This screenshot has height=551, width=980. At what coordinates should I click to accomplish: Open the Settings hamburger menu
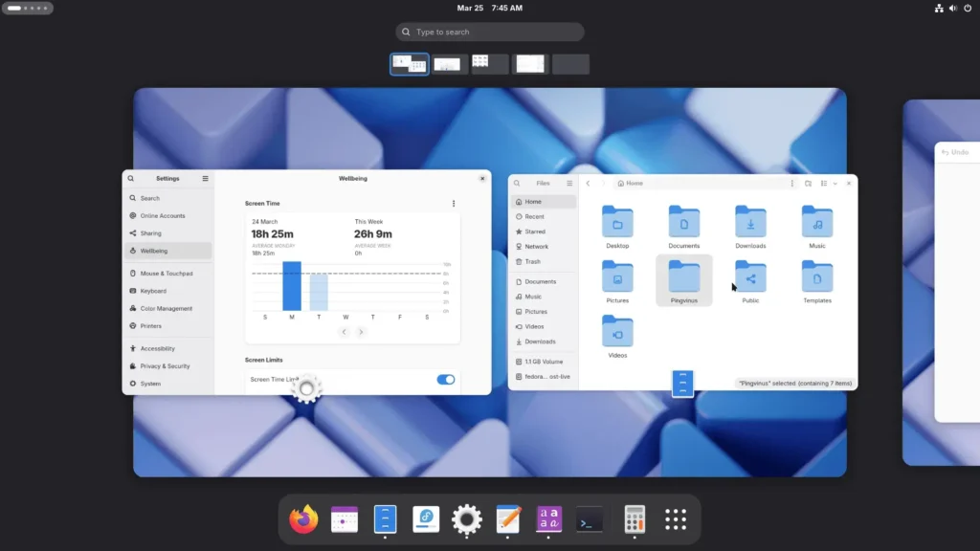pos(205,179)
